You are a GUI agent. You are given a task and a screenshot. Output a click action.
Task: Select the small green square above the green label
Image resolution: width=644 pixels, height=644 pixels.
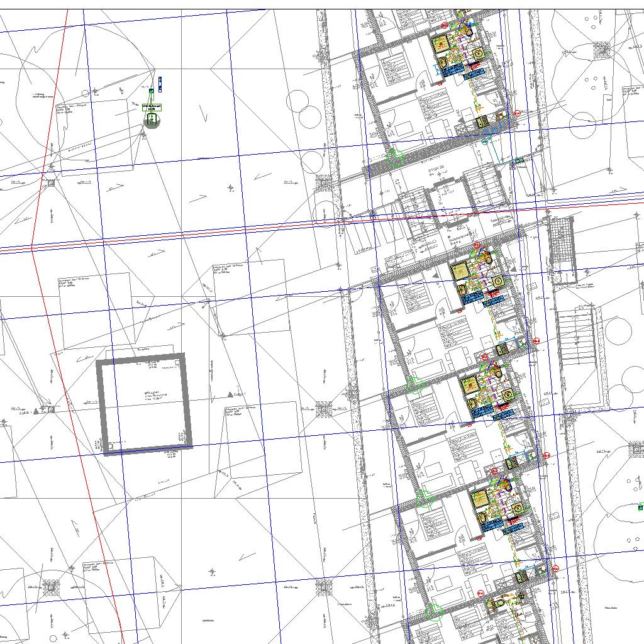tap(151, 92)
